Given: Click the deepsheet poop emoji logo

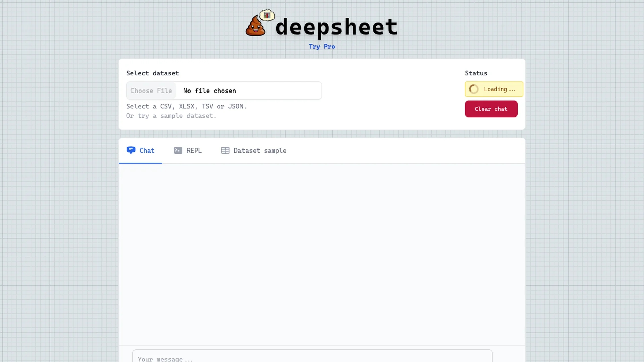Looking at the screenshot, I should [260, 23].
